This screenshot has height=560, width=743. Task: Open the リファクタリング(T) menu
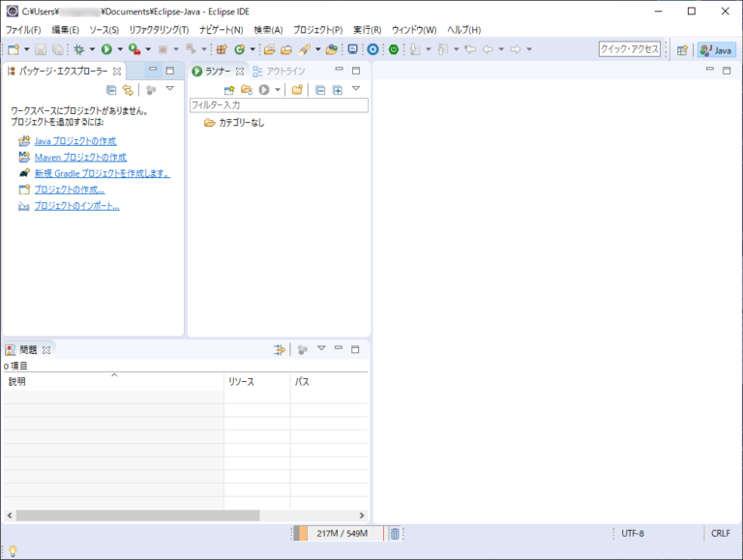tap(159, 30)
